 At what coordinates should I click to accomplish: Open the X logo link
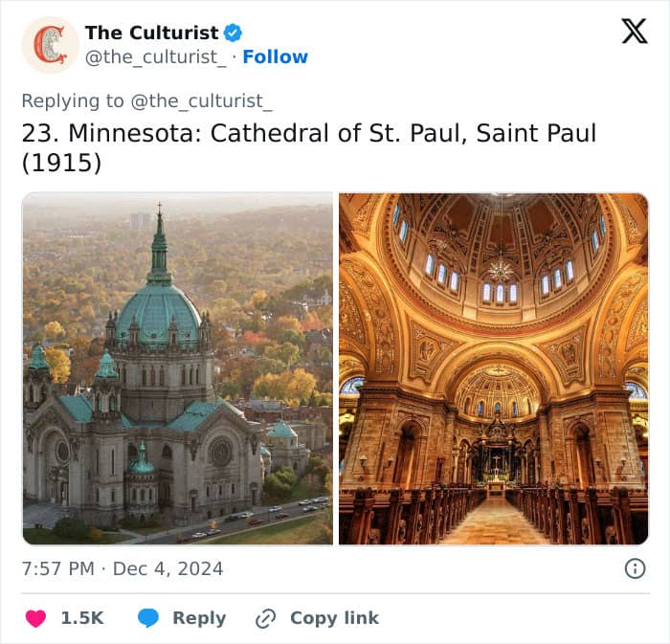pos(634,32)
